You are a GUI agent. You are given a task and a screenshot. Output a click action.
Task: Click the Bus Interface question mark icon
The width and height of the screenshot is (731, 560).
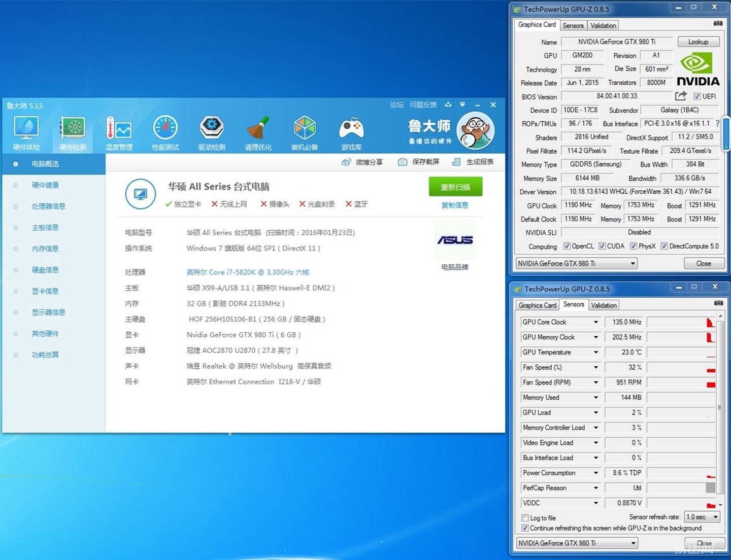click(x=717, y=123)
